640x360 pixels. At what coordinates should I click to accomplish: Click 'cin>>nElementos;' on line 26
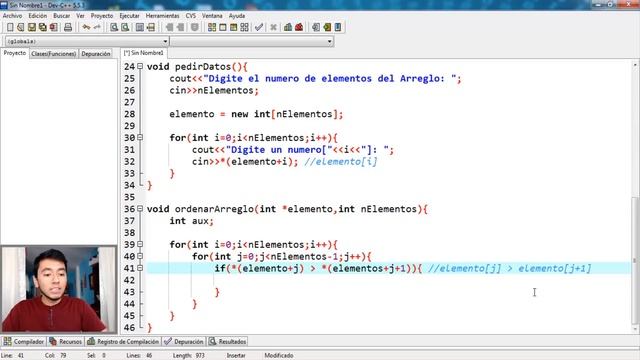pyautogui.click(x=214, y=90)
